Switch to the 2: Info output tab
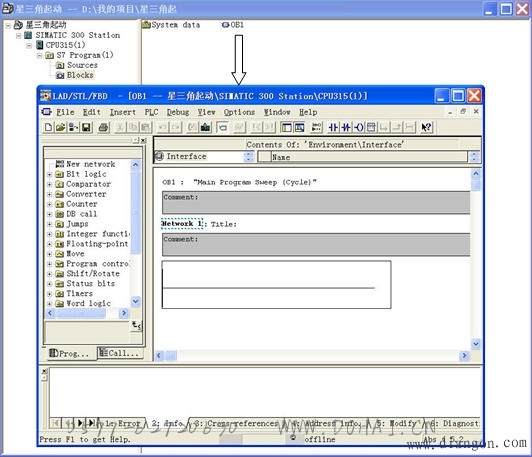This screenshot has height=457, width=532. (167, 423)
